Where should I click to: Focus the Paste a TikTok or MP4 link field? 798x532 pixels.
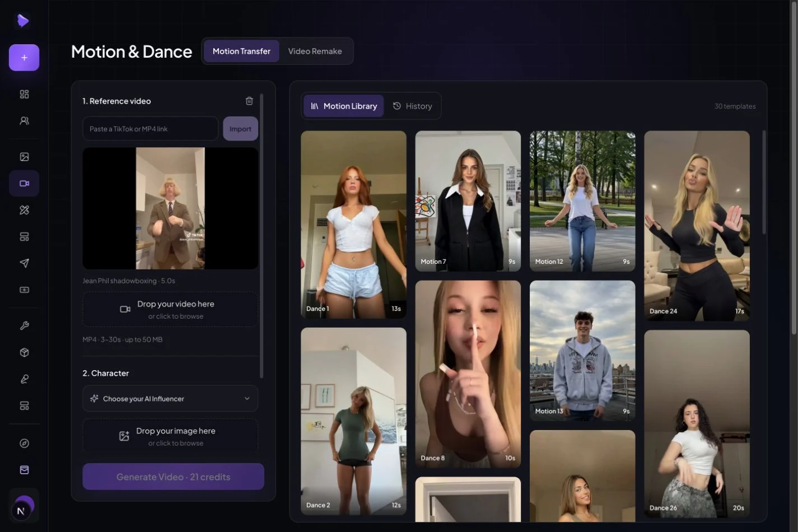tap(150, 129)
